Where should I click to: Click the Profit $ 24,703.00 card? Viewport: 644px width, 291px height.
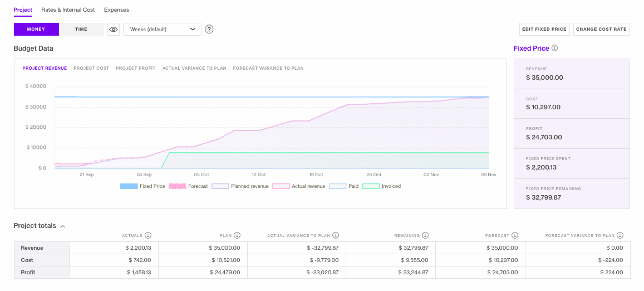pos(572,133)
